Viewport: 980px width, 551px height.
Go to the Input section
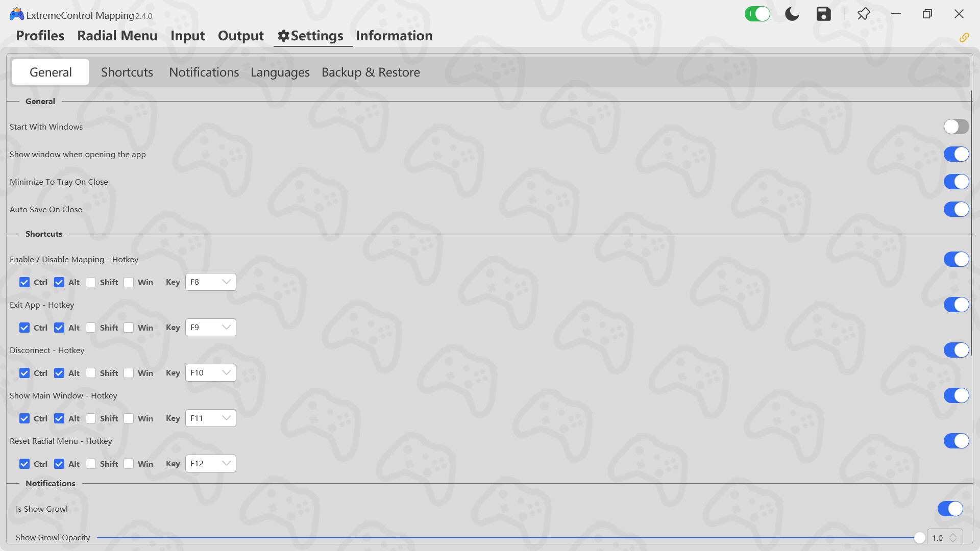pyautogui.click(x=188, y=36)
